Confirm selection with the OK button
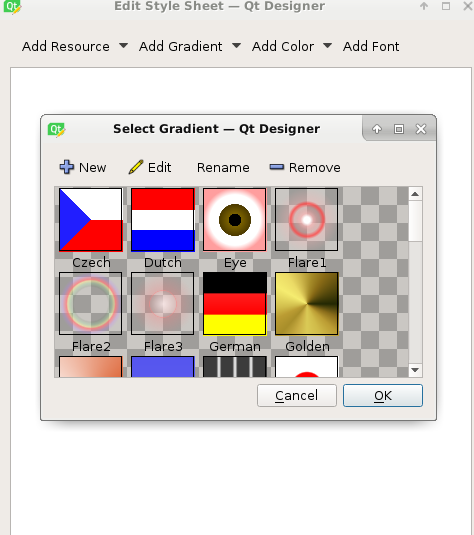This screenshot has width=474, height=535. (x=383, y=395)
